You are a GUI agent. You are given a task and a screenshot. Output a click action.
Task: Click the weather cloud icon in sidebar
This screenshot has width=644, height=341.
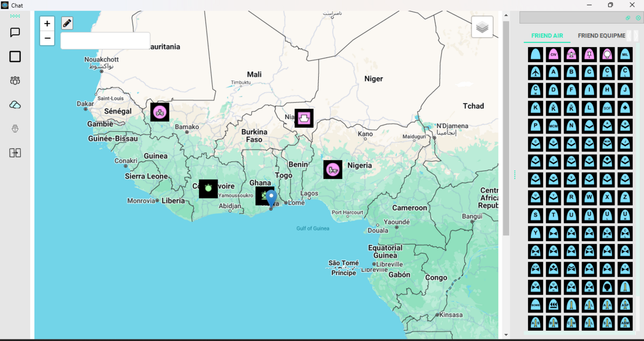(15, 105)
